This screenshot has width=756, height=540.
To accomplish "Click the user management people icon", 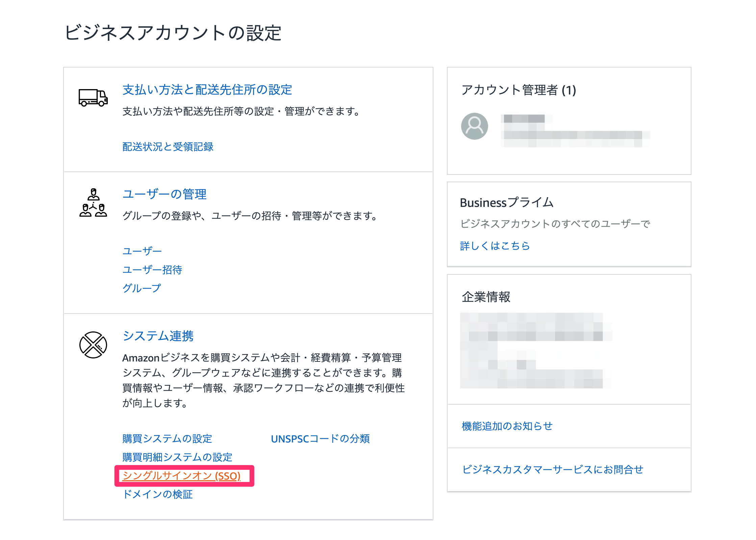I will tap(93, 202).
